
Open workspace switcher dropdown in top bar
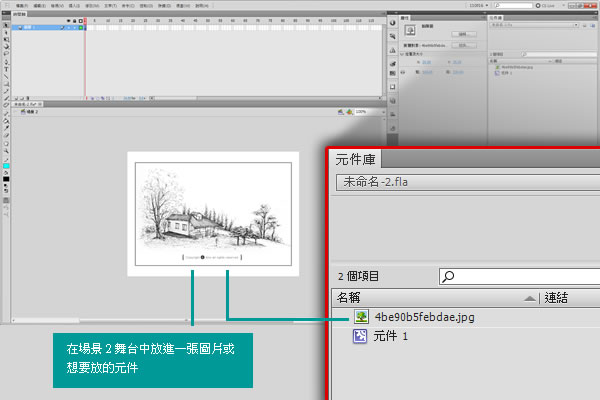(479, 5)
